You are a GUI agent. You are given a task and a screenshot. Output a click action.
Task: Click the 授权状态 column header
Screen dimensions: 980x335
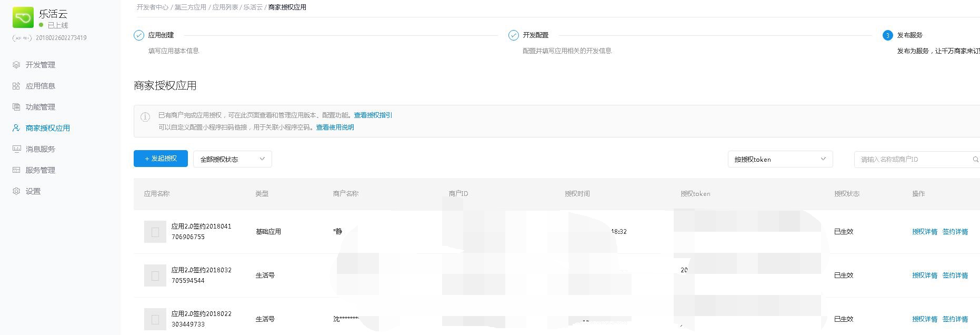(x=847, y=193)
